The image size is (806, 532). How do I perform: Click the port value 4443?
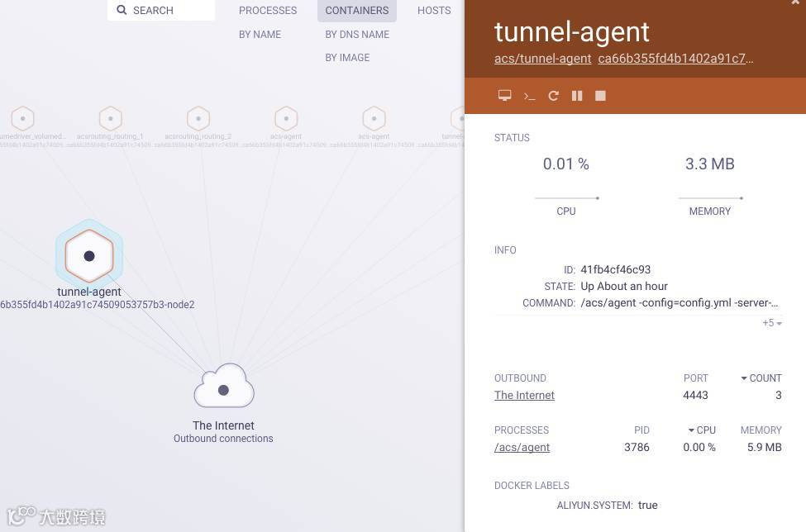[695, 395]
